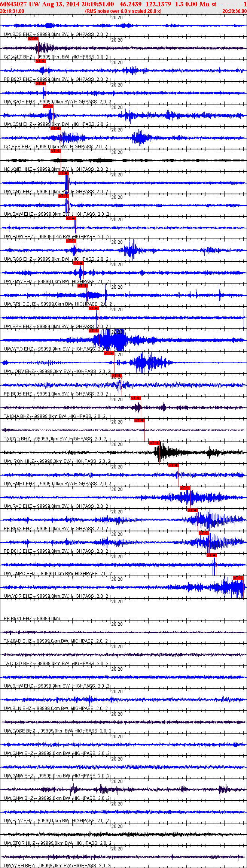This screenshot has width=247, height=868.
Task: Select the UW.BLN EHZ station label
Action: 18,708
